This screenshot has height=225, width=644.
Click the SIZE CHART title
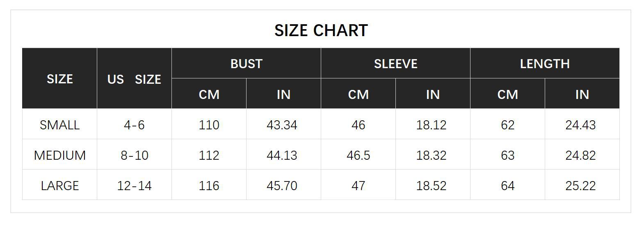(x=321, y=30)
